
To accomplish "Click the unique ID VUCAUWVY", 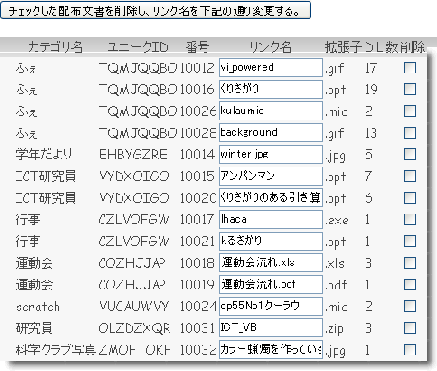I will click(x=134, y=306).
